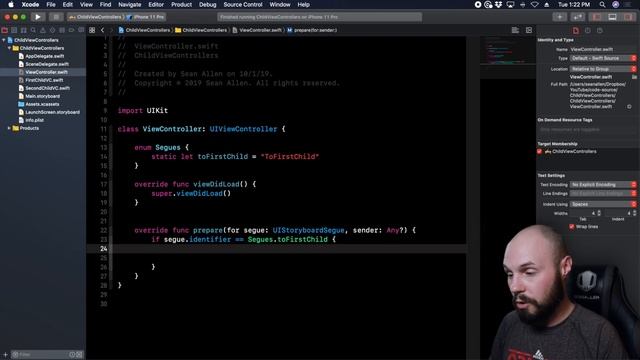The height and width of the screenshot is (360, 640).
Task: Toggle the debug area panel
Action: 613,17
